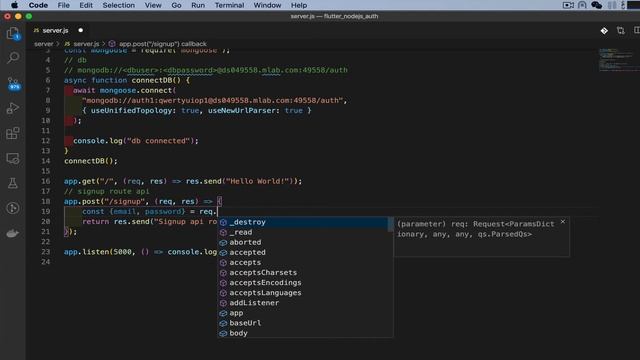Click the diamond-shaped source control icon in editor toolbar
Viewport: 640px width, 360px height.
pyautogui.click(x=604, y=31)
